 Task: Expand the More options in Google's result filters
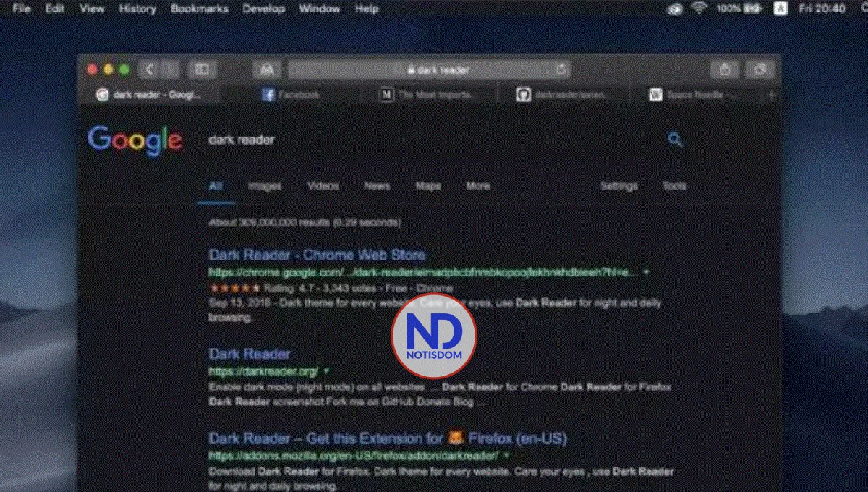477,186
